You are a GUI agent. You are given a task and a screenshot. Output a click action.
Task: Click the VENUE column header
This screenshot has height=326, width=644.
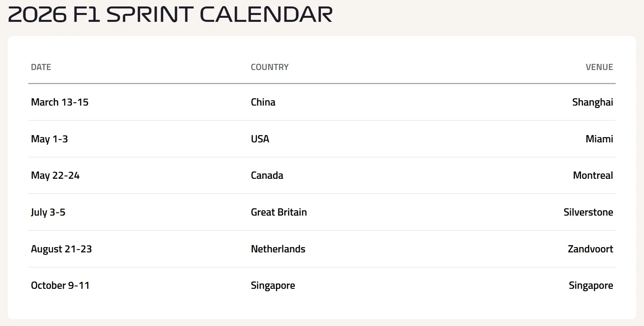click(x=599, y=67)
